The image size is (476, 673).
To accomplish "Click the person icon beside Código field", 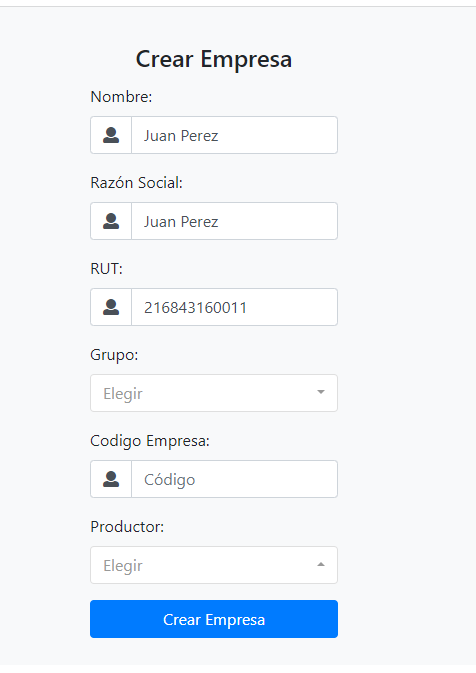I will click(111, 479).
